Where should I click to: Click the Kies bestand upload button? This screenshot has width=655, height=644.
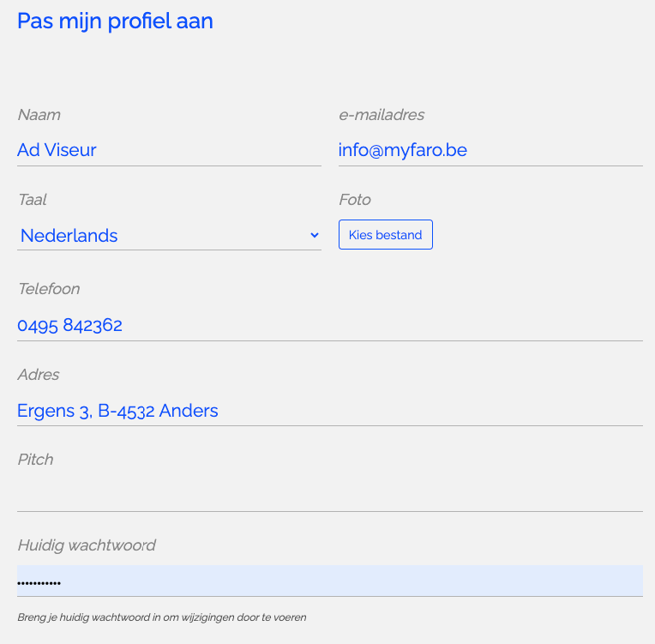click(386, 234)
